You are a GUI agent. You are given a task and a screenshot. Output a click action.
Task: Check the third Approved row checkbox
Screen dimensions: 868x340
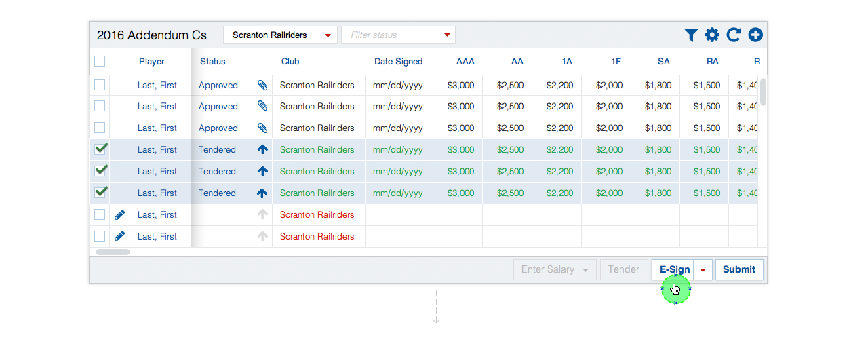click(x=100, y=128)
